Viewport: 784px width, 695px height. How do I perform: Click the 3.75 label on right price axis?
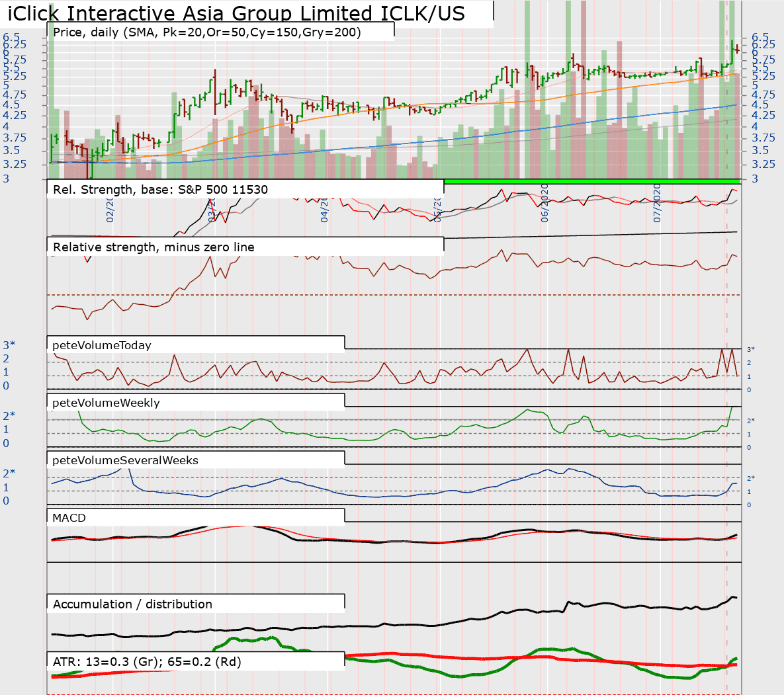(763, 138)
